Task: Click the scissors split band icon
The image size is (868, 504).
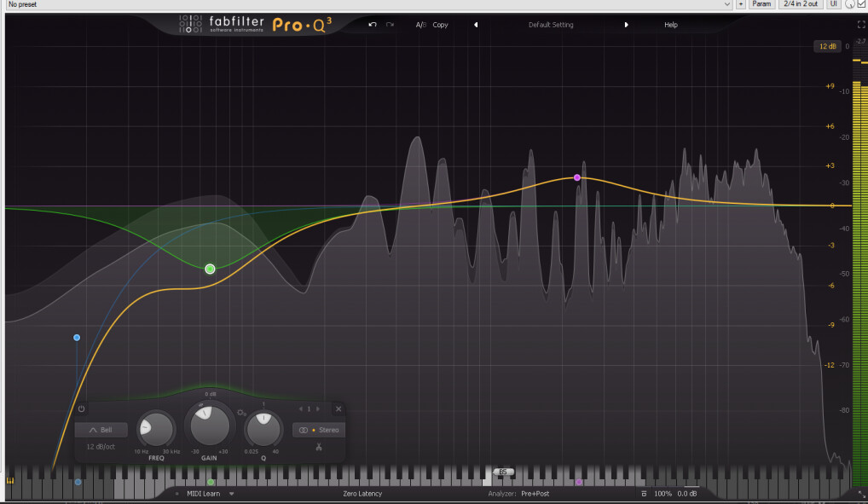Action: 319,446
